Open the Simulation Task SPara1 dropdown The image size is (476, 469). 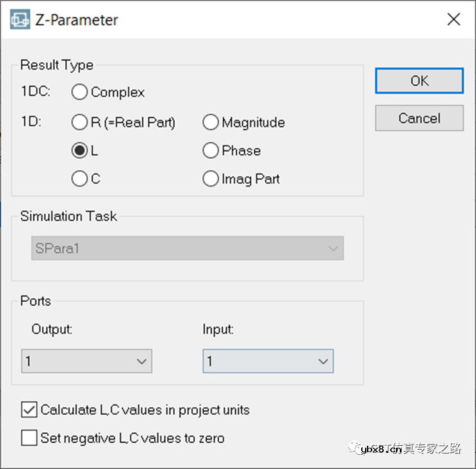coord(187,248)
